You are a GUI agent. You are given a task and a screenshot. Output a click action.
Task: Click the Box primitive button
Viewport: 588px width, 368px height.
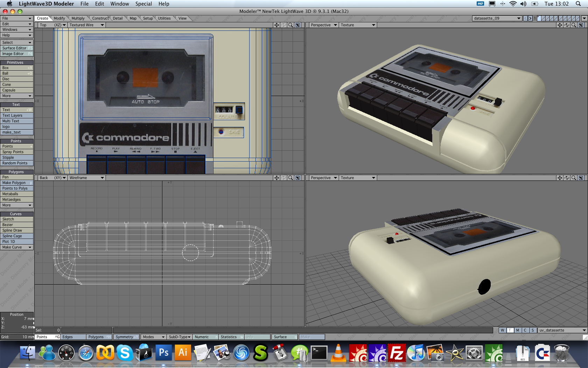point(17,68)
